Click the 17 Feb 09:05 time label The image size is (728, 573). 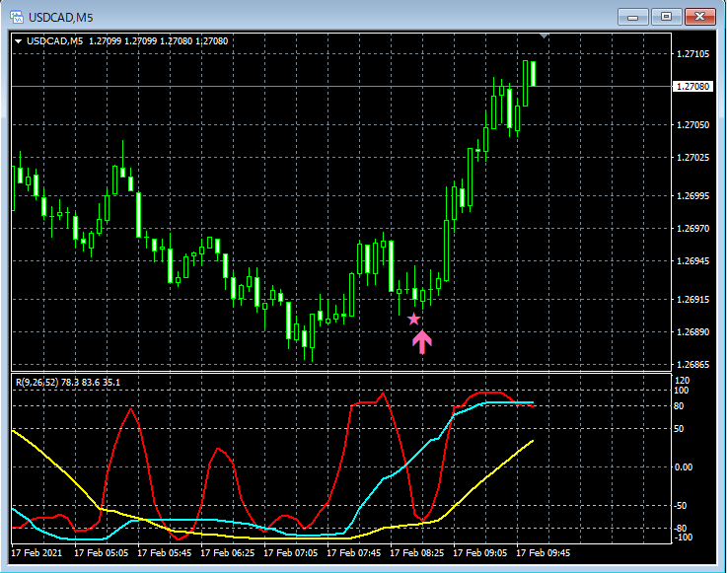point(480,553)
